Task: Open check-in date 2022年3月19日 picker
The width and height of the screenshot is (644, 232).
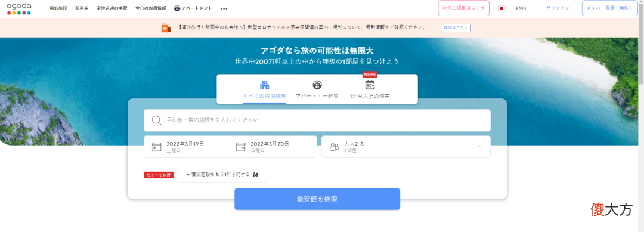Action: pyautogui.click(x=187, y=147)
